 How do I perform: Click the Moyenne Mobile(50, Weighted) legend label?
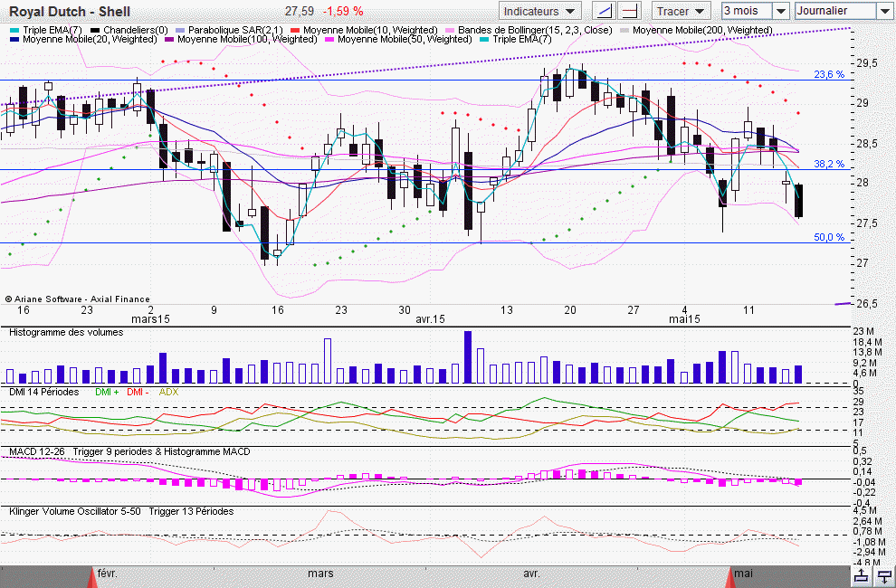point(405,40)
